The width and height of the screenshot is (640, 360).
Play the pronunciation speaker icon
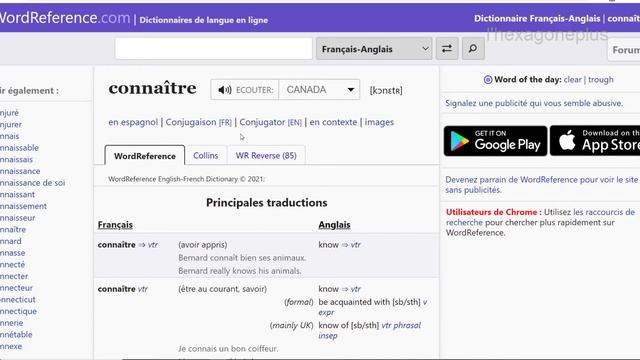[x=224, y=90]
